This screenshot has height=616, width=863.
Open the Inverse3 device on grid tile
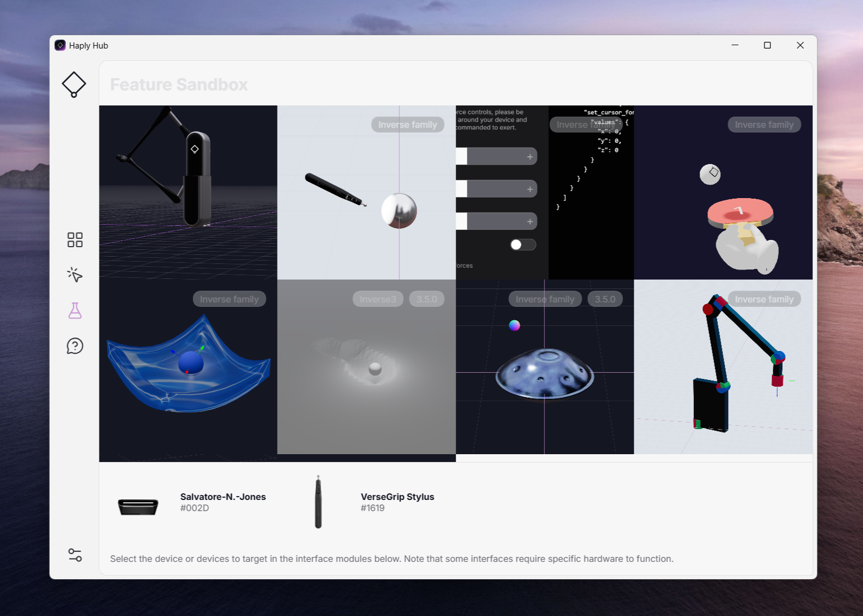[188, 192]
